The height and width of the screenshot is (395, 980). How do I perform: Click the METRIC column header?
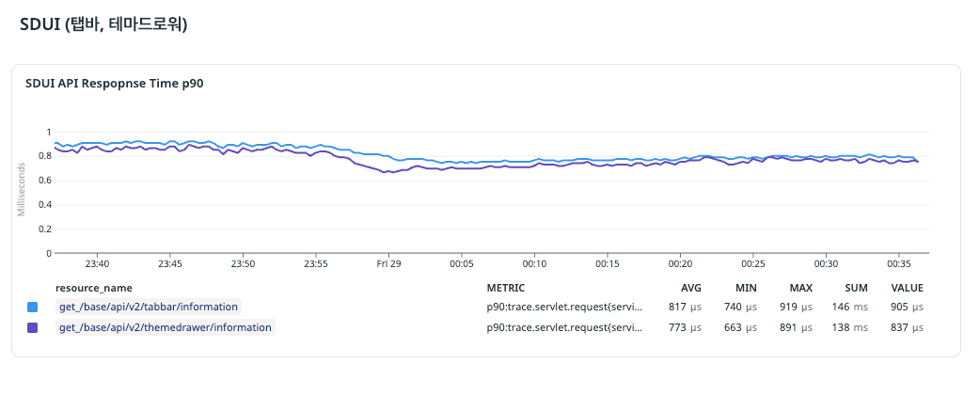(x=505, y=288)
